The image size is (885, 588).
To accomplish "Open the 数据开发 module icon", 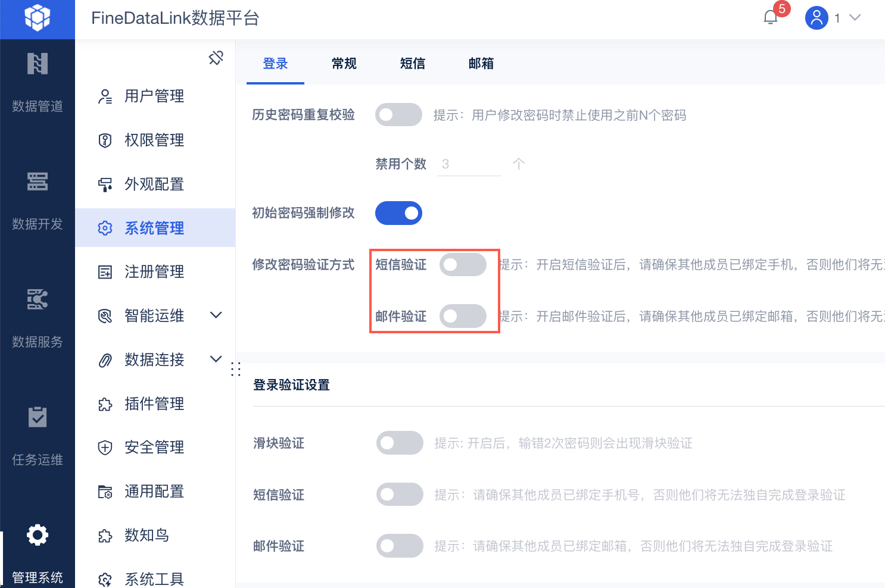I will [37, 182].
